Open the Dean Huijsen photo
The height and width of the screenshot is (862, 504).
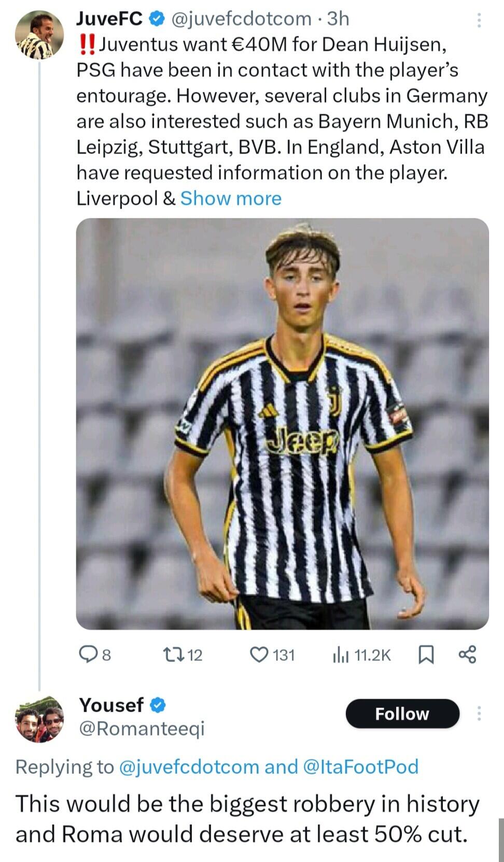coord(282,423)
